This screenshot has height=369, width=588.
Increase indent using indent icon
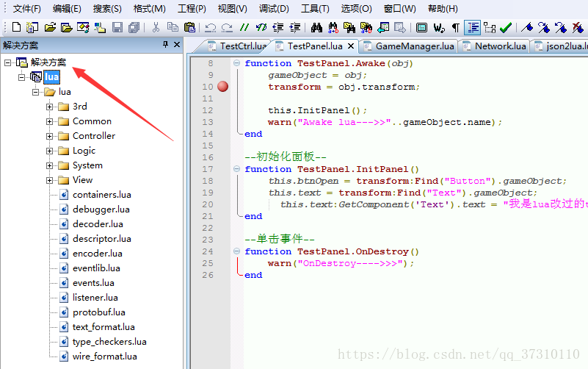coord(295,27)
